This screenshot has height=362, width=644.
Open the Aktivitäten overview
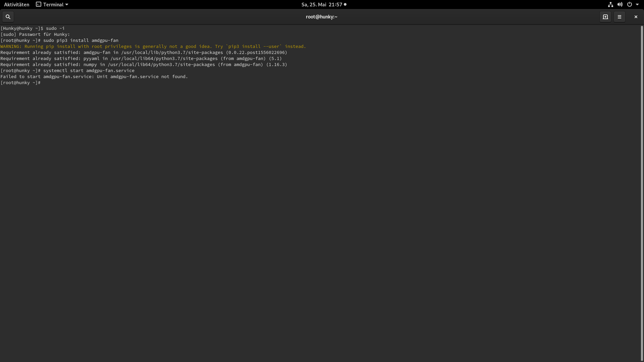(x=16, y=5)
